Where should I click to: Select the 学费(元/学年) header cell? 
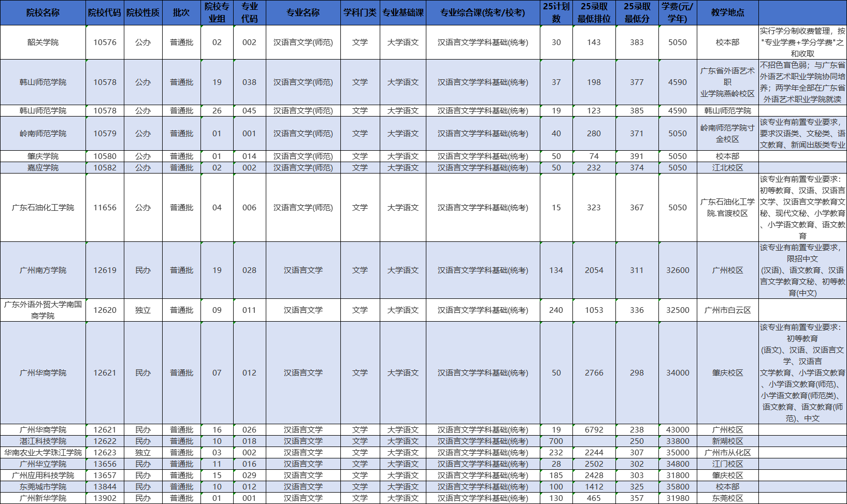[677, 12]
